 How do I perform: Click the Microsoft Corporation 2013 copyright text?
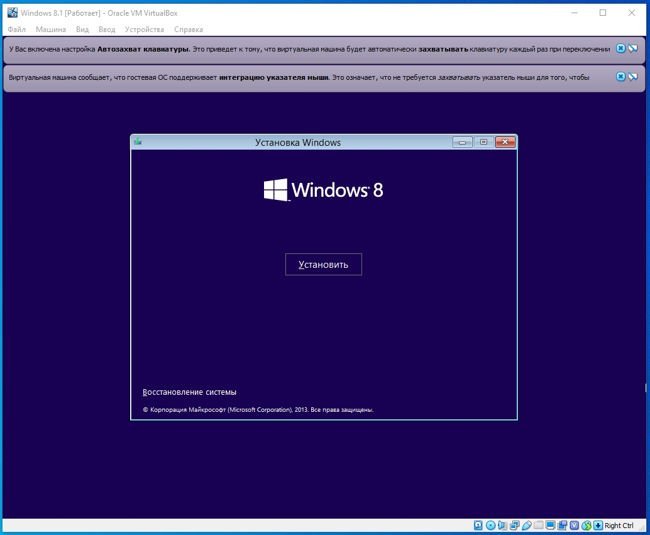[x=258, y=409]
